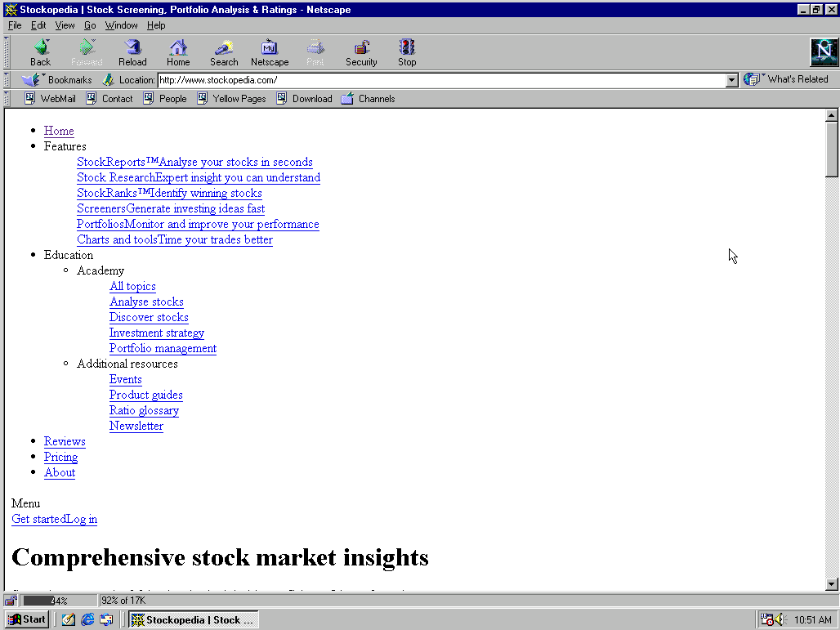The width and height of the screenshot is (840, 630).
Task: Follow the Pricing link
Action: coord(60,457)
